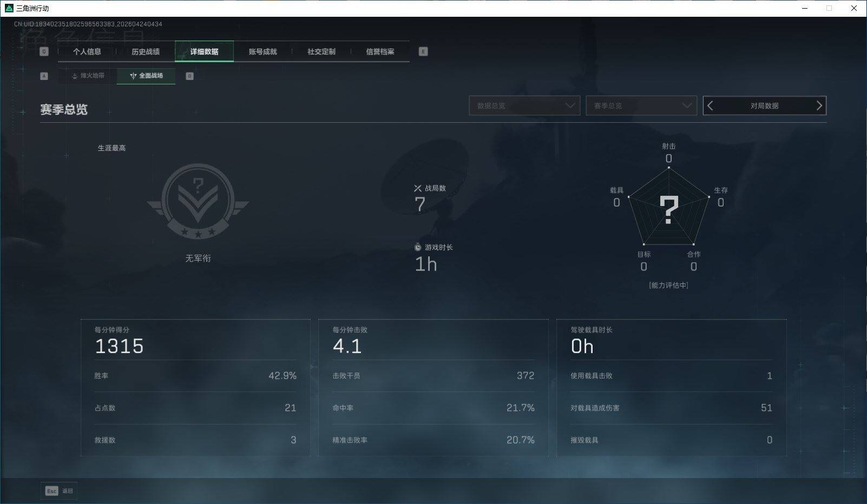Click the 使用载具击败 row

[x=672, y=376]
